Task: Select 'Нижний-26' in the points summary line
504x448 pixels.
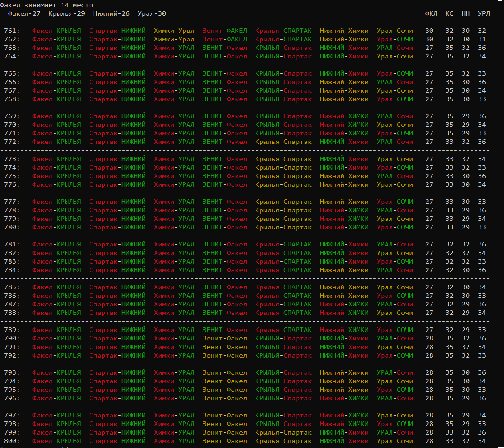Action: pyautogui.click(x=111, y=14)
